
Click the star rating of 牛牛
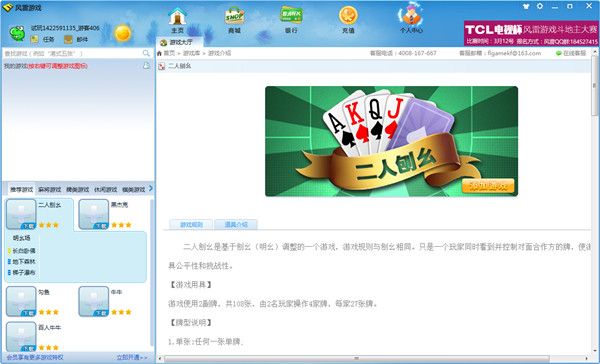coord(121,312)
